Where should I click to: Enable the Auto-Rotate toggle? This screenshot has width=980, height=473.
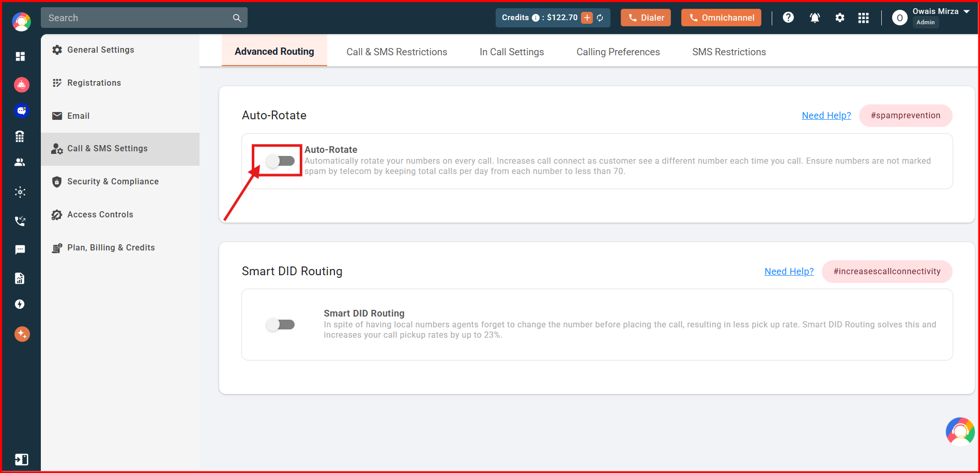[x=281, y=161]
